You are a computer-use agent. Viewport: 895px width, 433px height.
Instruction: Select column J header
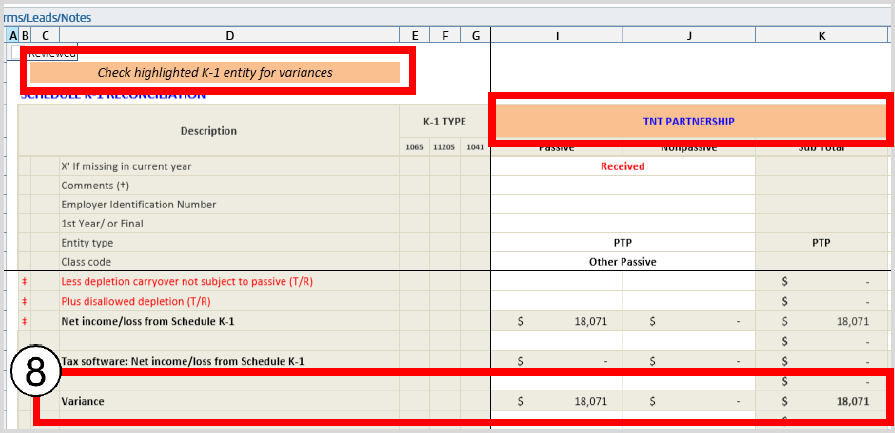click(689, 36)
